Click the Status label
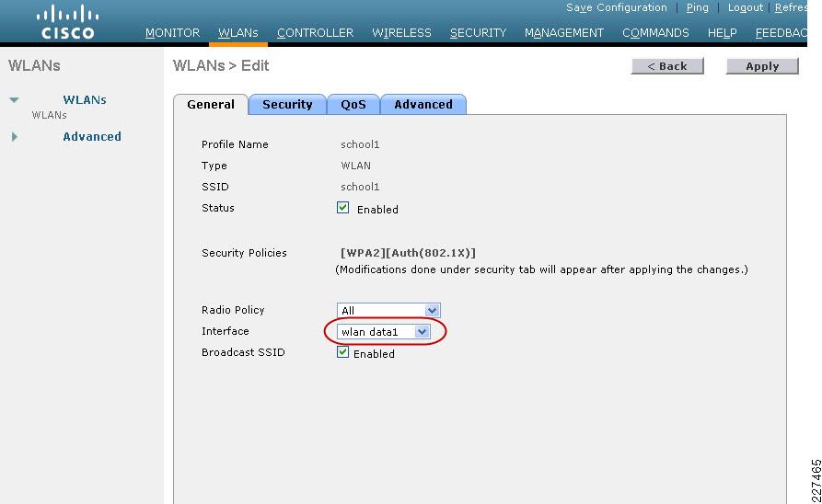Screen dimensions: 822x504 (x=218, y=208)
